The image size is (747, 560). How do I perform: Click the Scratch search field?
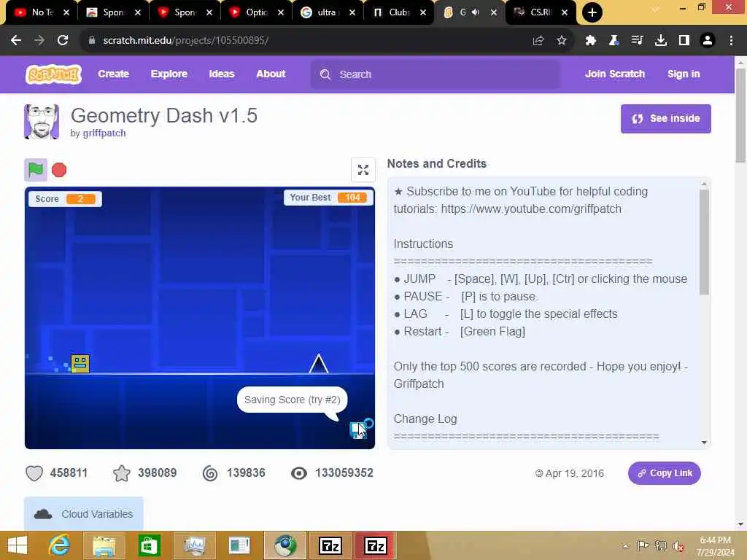(x=436, y=74)
